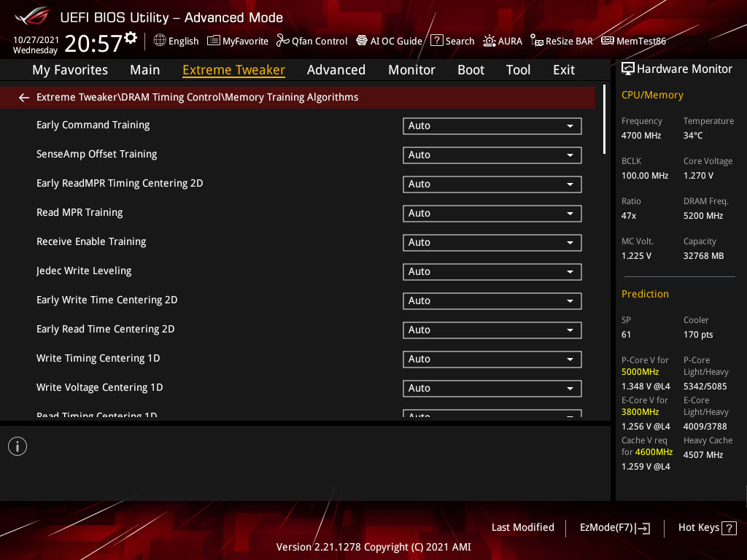
Task: Open the Monitor tab
Action: tap(411, 70)
